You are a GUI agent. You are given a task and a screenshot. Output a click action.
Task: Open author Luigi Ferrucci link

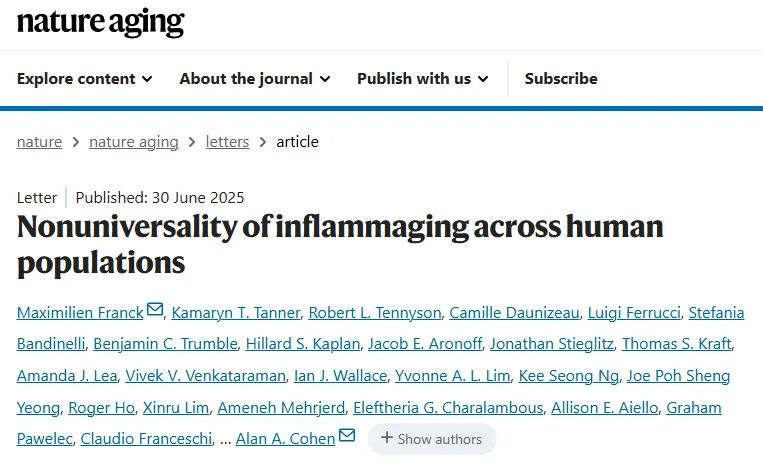pyautogui.click(x=634, y=313)
